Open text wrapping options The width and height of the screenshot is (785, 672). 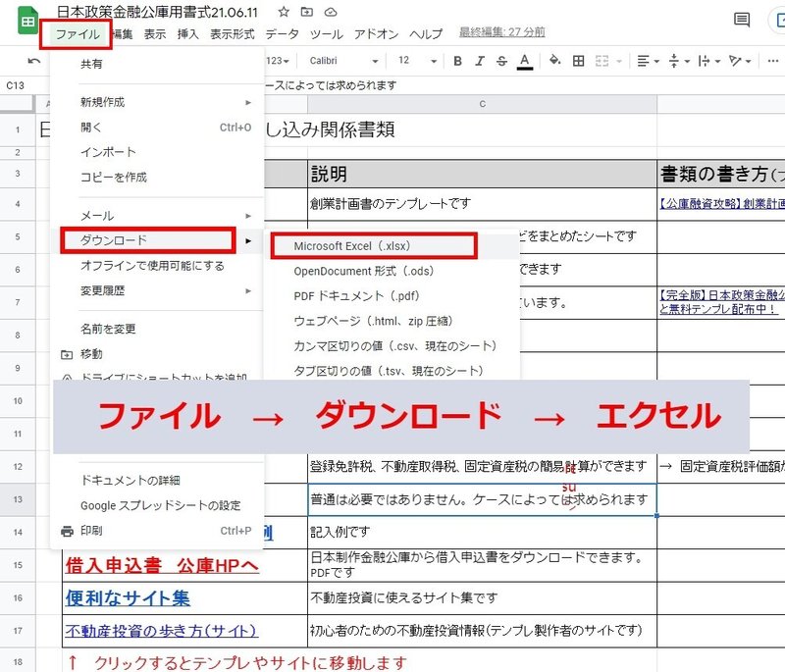[x=708, y=61]
